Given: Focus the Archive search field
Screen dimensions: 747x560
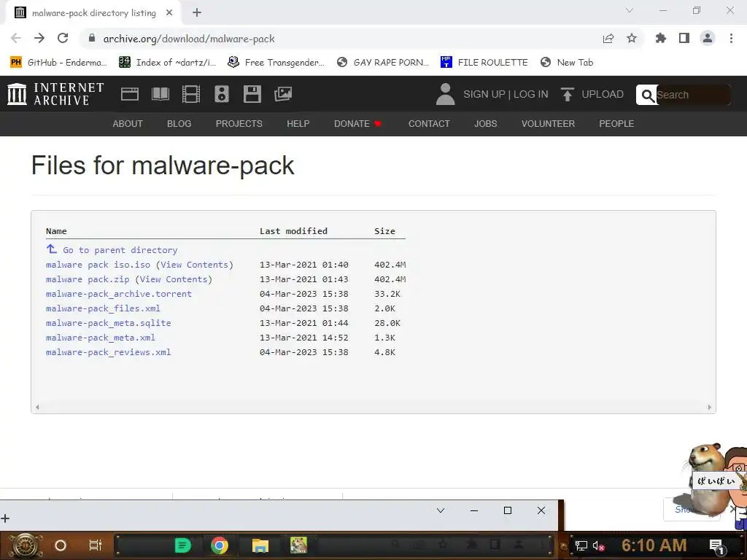Looking at the screenshot, I should tap(693, 95).
